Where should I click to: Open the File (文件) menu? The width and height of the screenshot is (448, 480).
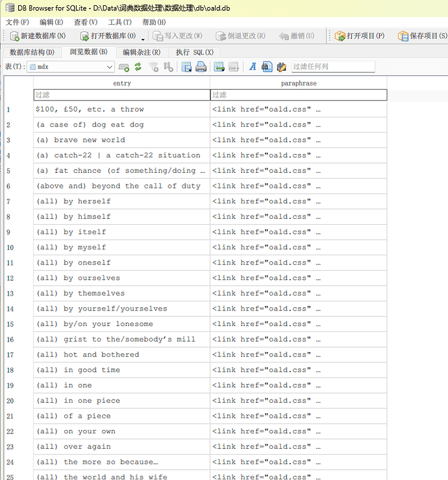[18, 22]
